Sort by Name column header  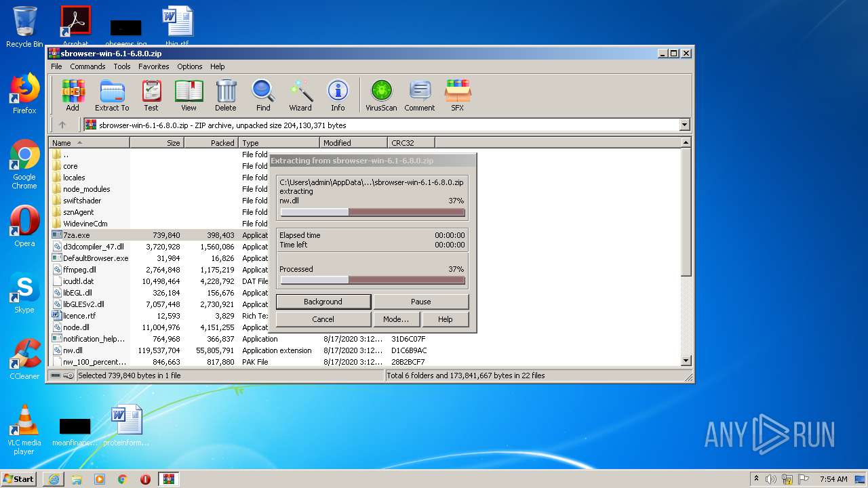pos(90,143)
